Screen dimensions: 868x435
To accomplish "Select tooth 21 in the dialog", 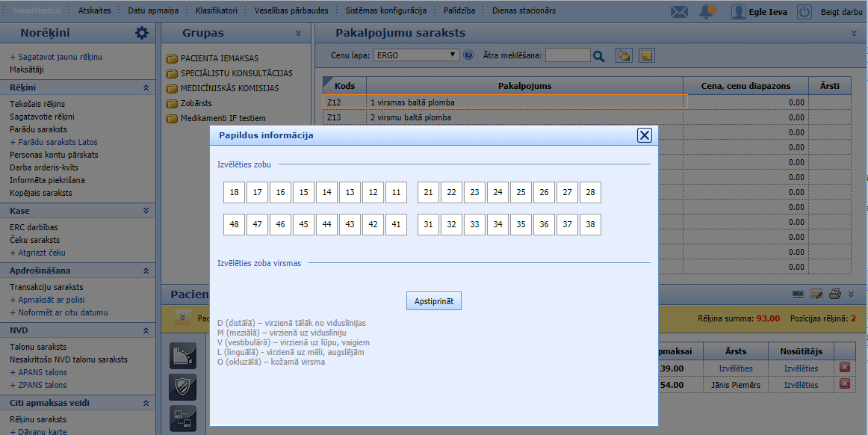I will [428, 193].
